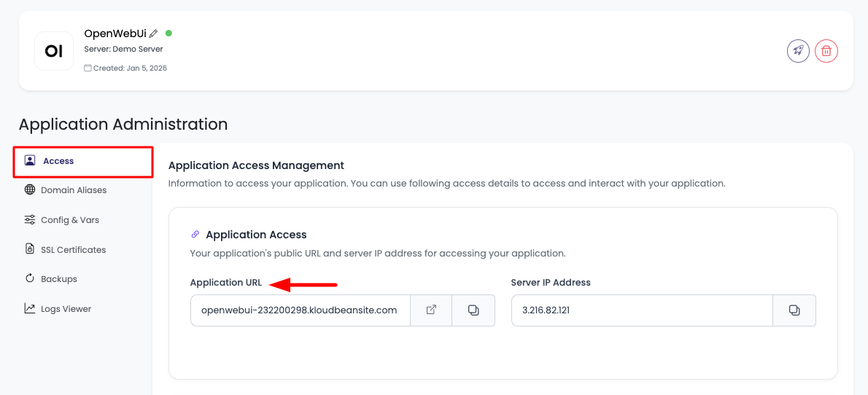Click the Domain Aliases globe icon
This screenshot has width=868, height=395.
(x=30, y=189)
